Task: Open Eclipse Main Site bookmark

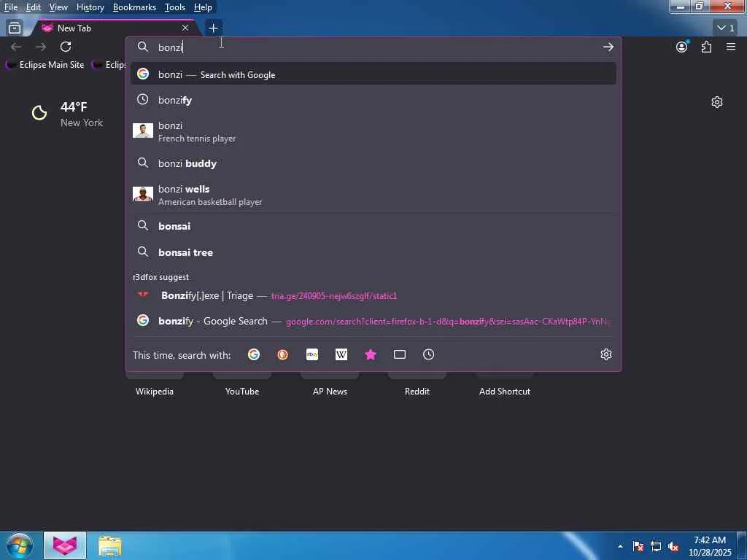Action: point(46,65)
